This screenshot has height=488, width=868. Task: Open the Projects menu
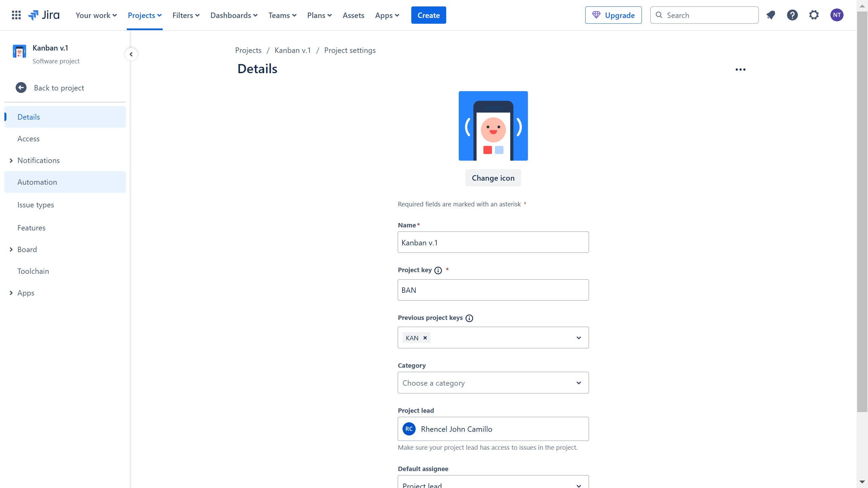(x=145, y=15)
